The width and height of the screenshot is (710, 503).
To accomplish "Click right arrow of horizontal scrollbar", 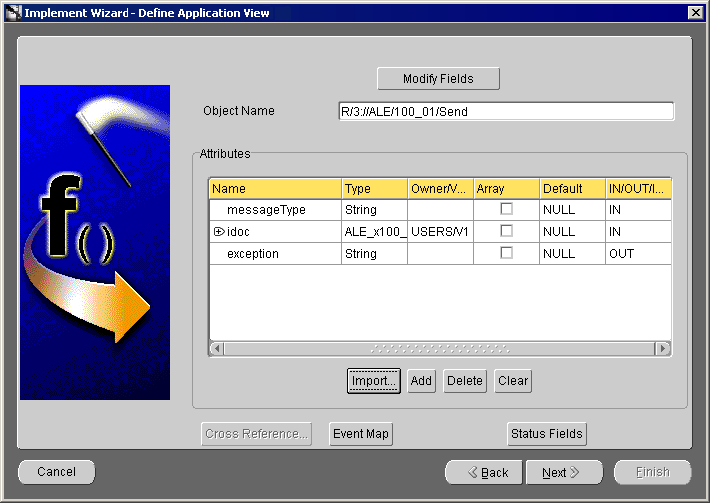I will (663, 349).
